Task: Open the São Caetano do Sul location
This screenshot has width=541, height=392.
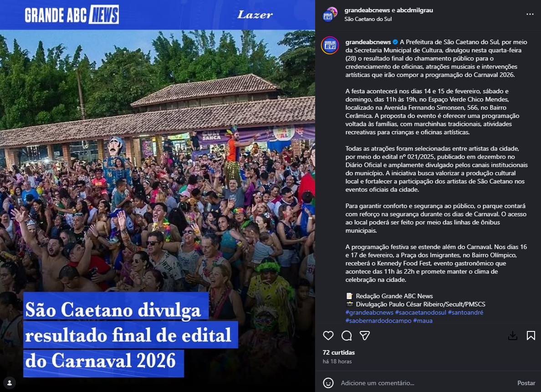Action: 368,19
